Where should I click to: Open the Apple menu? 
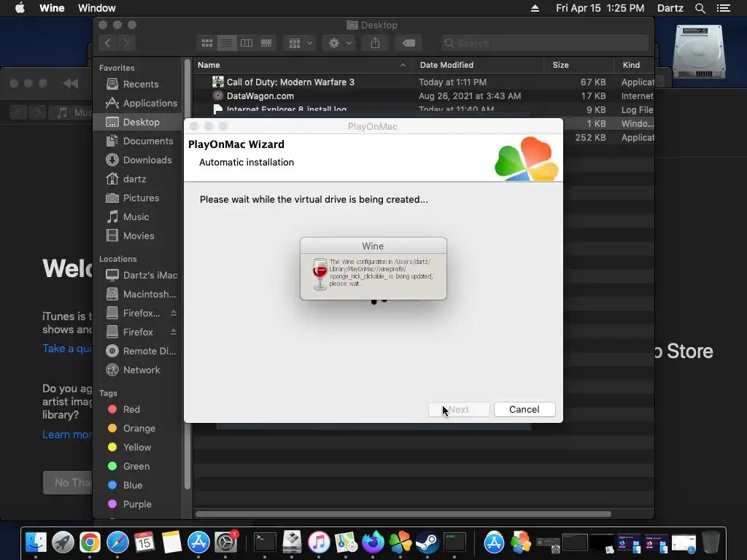(x=20, y=8)
